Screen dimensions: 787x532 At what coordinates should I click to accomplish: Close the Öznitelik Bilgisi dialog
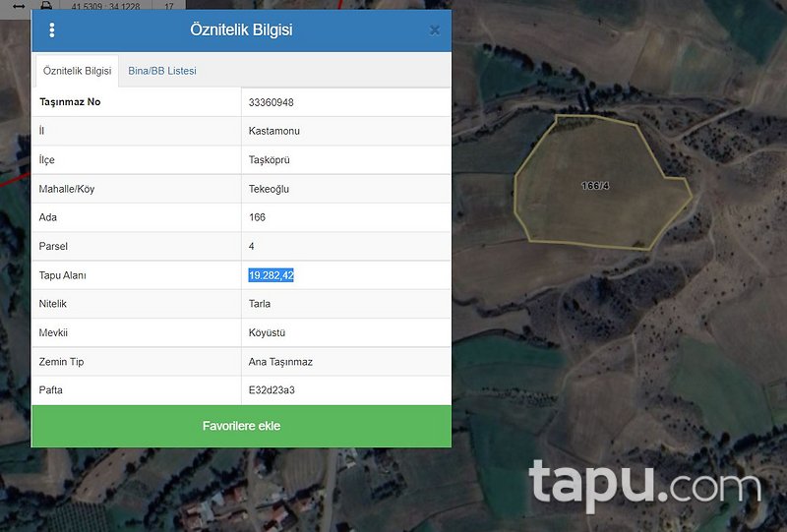(435, 30)
